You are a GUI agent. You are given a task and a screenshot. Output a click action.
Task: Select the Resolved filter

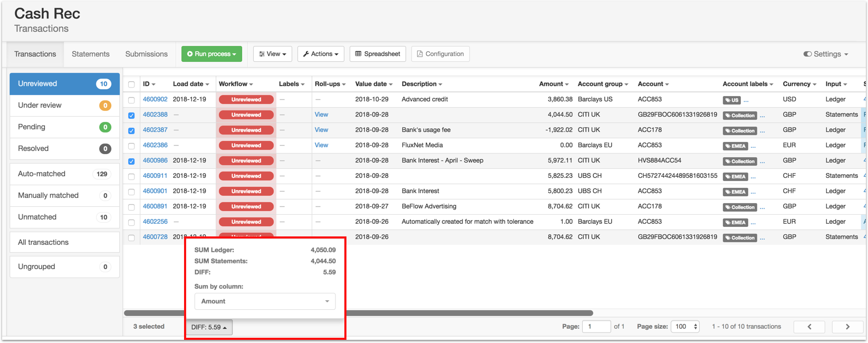click(64, 148)
